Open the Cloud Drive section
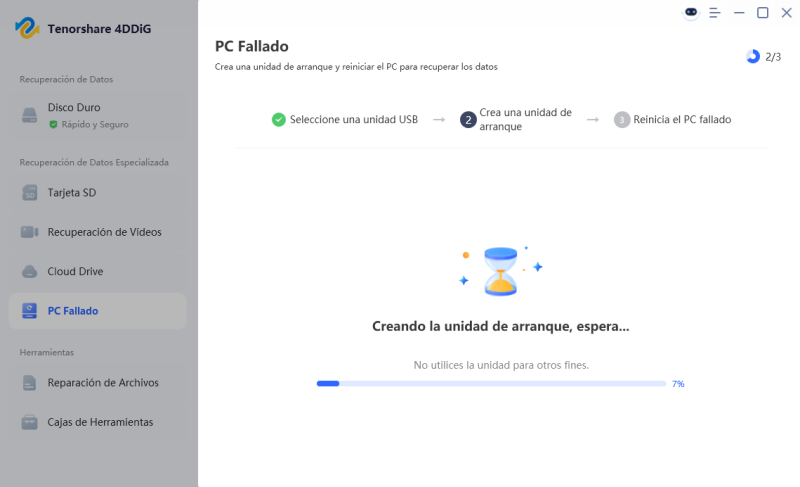This screenshot has width=800, height=487. click(x=75, y=271)
